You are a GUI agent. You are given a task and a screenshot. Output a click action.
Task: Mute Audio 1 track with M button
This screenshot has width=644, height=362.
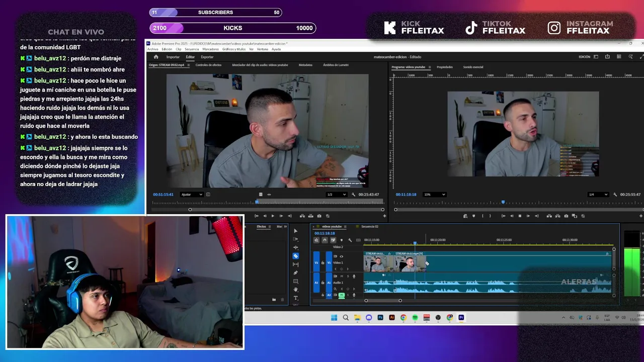(x=342, y=276)
